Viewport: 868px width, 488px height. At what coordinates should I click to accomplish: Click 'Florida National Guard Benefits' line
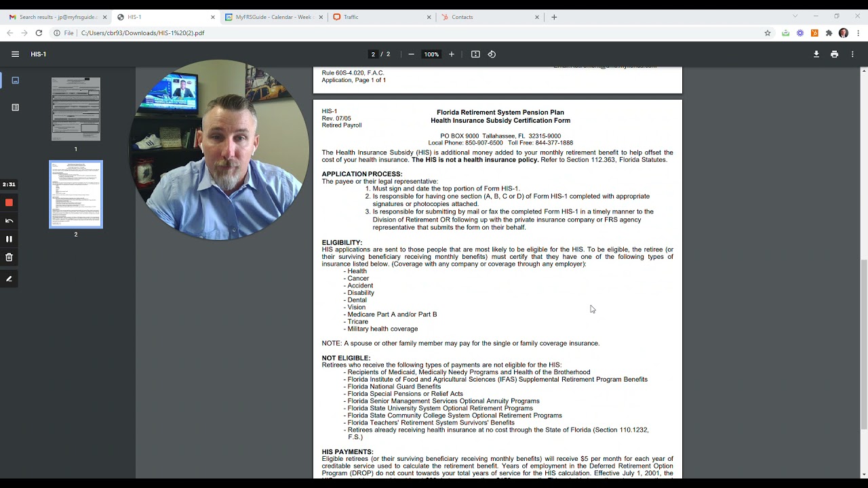pos(394,386)
